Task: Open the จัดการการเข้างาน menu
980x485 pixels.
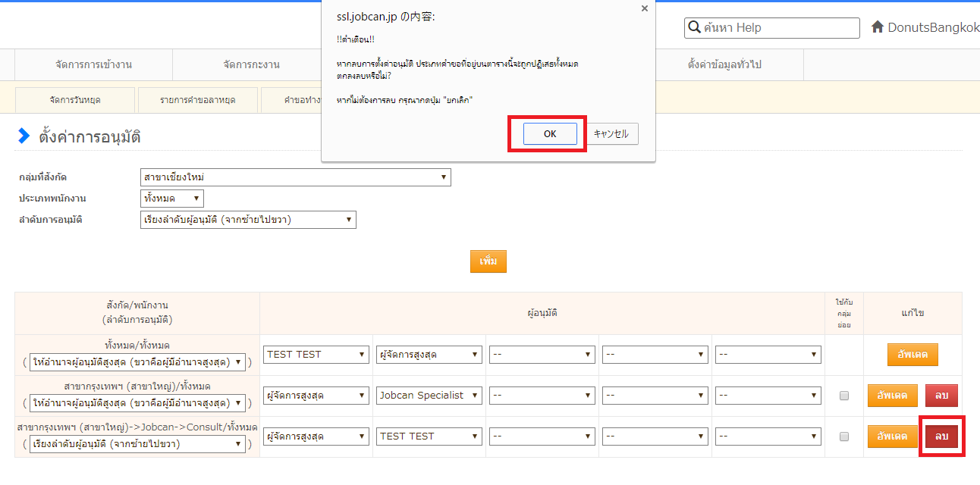Action: click(x=93, y=64)
